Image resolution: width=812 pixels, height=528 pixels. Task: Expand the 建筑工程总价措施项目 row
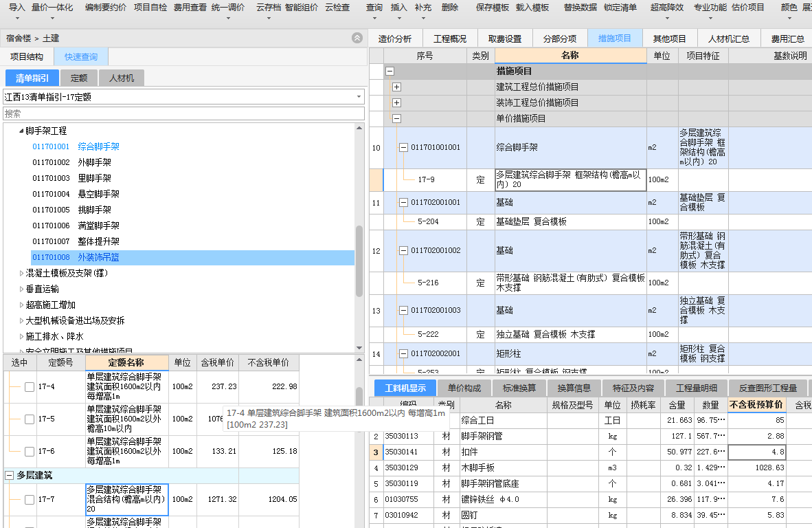(396, 87)
